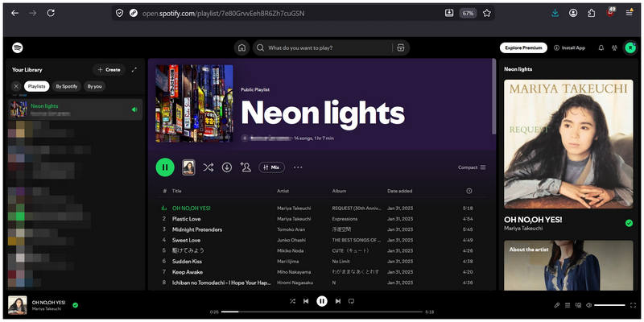
Task: Clear the library filter with X
Action: tap(16, 86)
